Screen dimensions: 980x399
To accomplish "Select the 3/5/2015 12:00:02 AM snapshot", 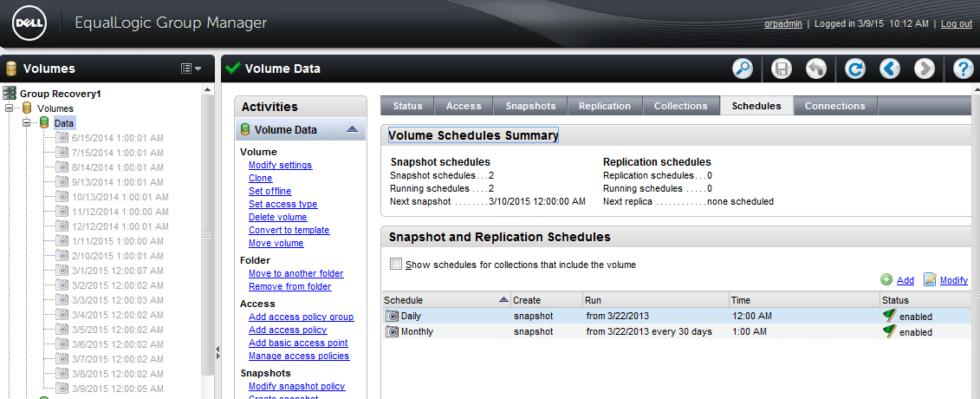I will 118,329.
